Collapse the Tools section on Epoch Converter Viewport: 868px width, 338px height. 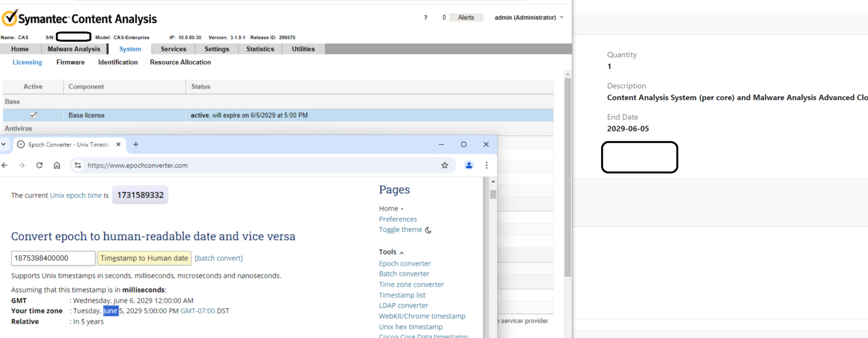pyautogui.click(x=401, y=252)
